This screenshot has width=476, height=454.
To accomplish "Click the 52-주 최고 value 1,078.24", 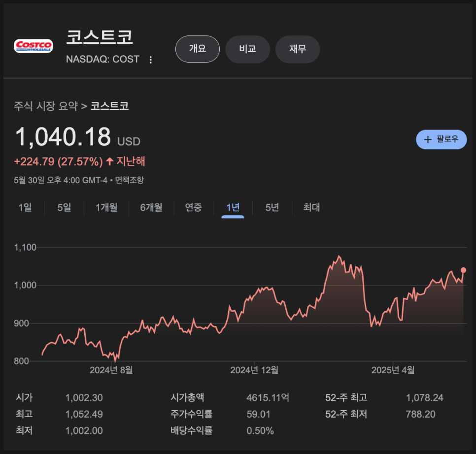I will 424,397.
